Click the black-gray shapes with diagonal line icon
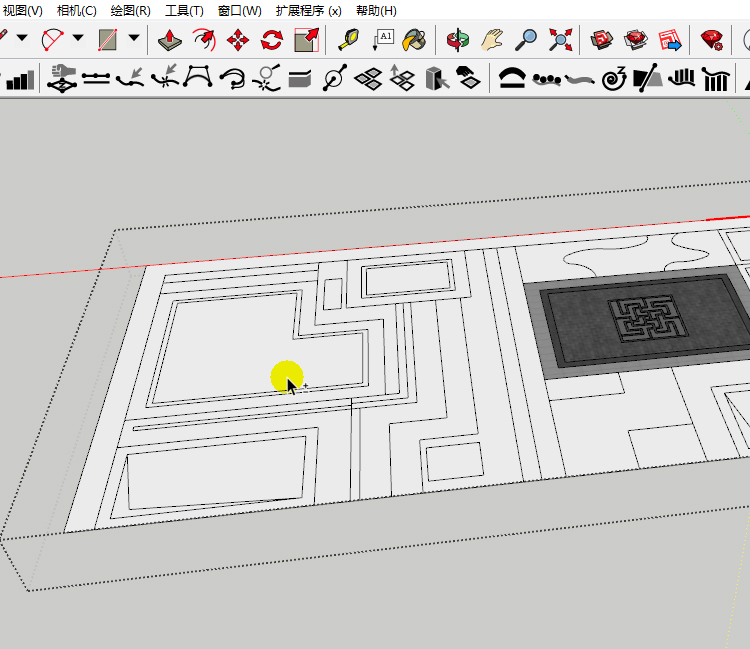Image resolution: width=750 pixels, height=649 pixels. tap(648, 78)
